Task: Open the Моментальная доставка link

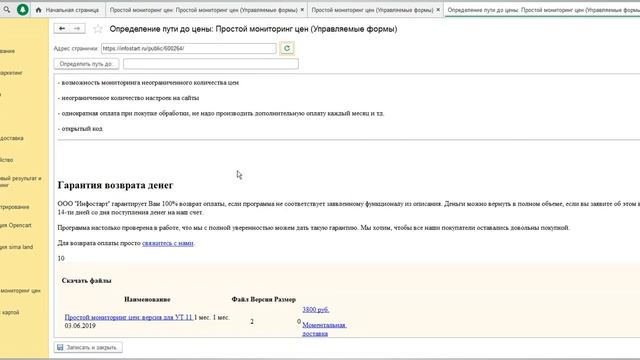Action: point(324,329)
